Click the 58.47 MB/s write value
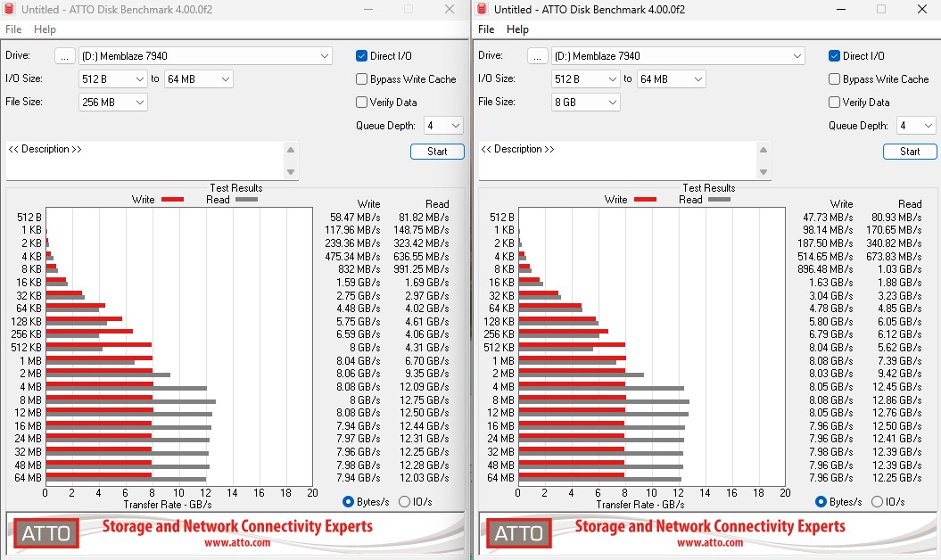 (x=355, y=218)
